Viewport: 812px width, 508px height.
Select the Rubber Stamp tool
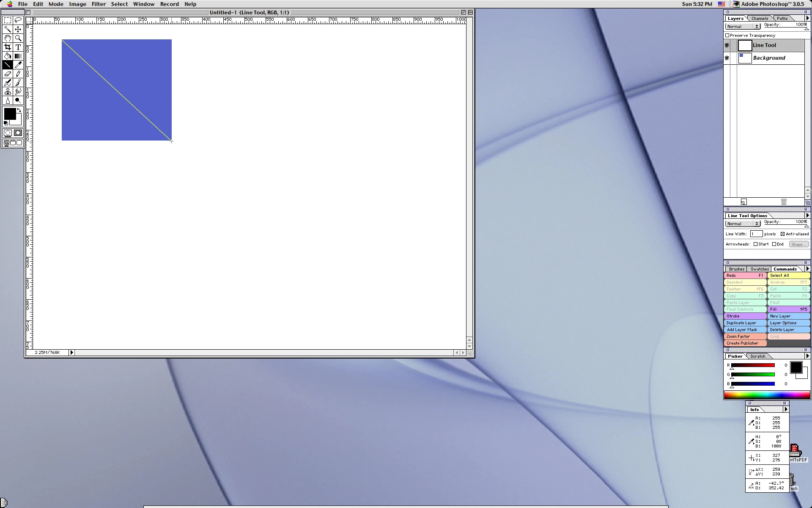click(x=8, y=91)
